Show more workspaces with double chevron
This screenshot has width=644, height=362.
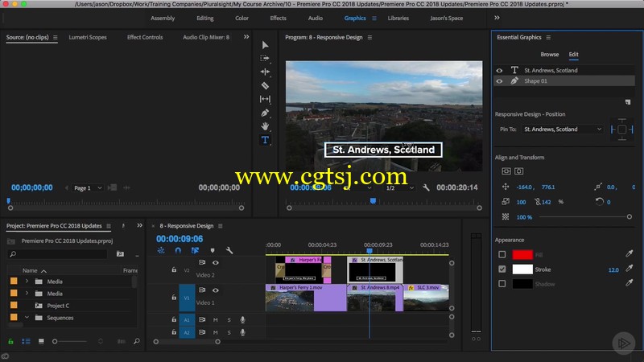point(497,18)
